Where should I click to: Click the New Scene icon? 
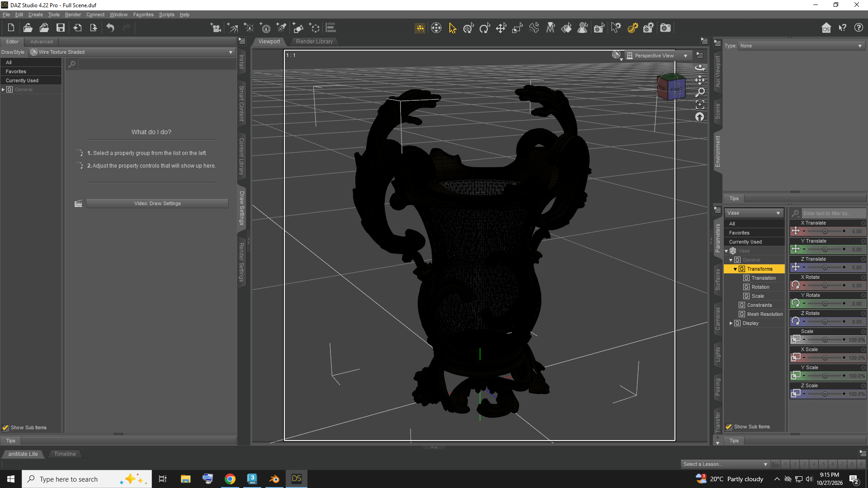11,28
